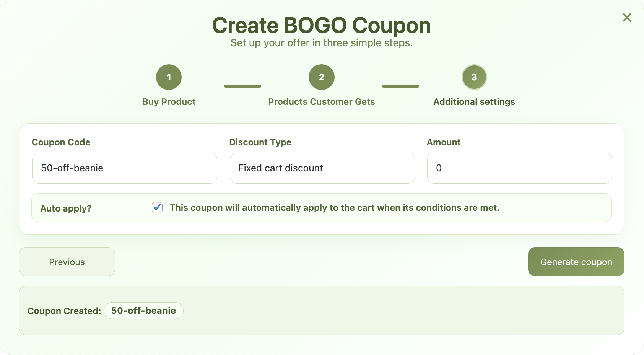Click the created 50-off-beanie coupon chip
The height and width of the screenshot is (355, 644).
143,311
